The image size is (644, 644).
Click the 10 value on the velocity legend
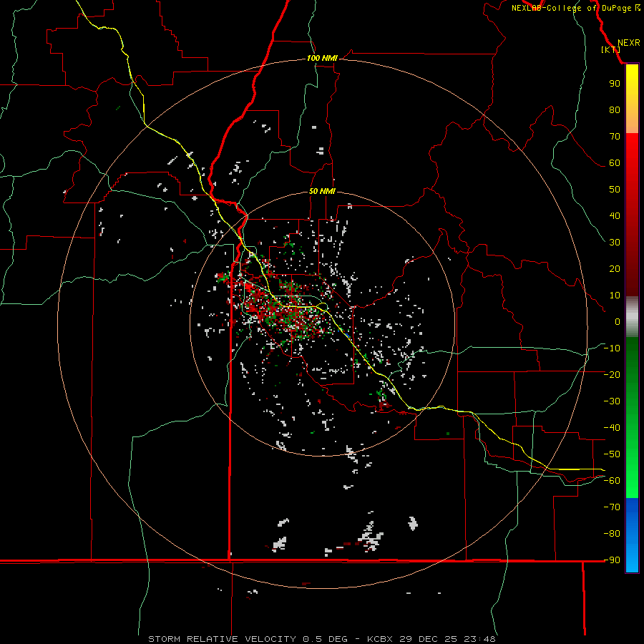click(x=615, y=296)
